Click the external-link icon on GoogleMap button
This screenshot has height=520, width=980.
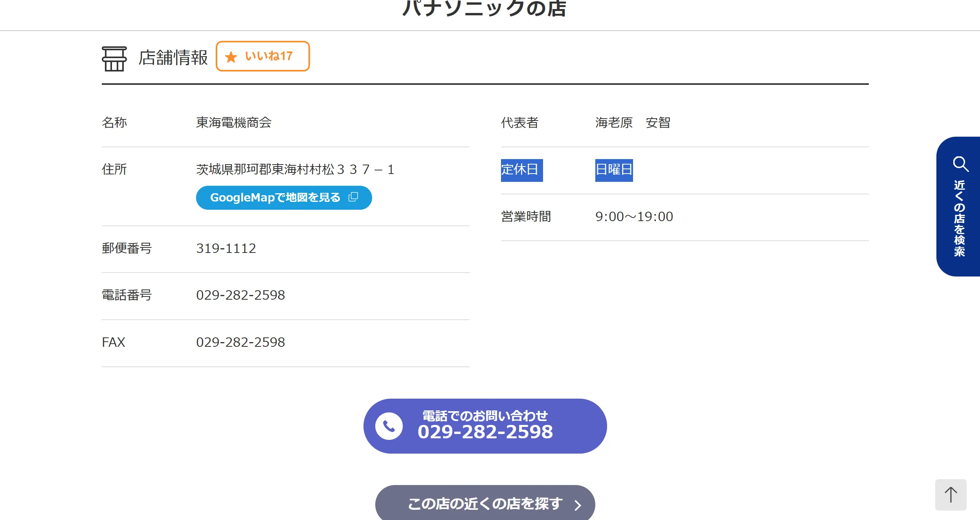click(353, 197)
